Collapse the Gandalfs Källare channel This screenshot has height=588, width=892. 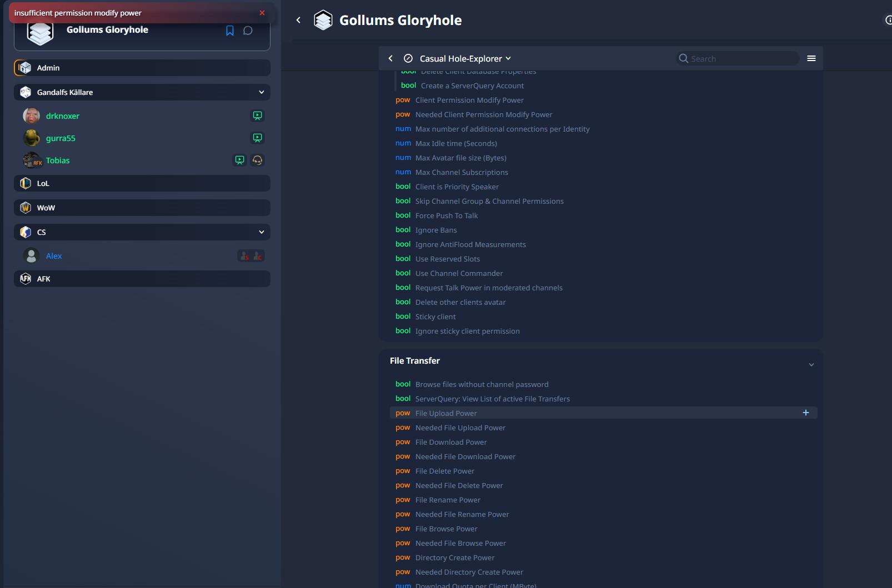click(x=262, y=92)
